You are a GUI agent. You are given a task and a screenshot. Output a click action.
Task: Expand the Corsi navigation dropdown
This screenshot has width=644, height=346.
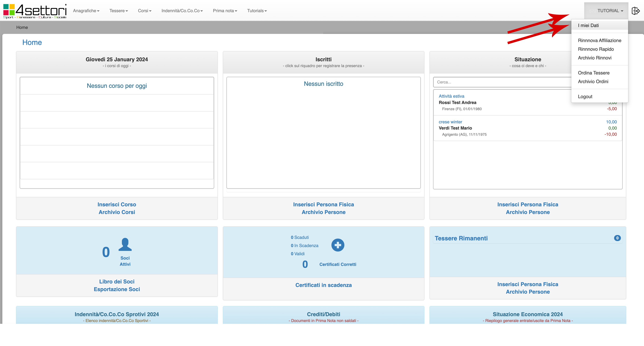pos(144,11)
